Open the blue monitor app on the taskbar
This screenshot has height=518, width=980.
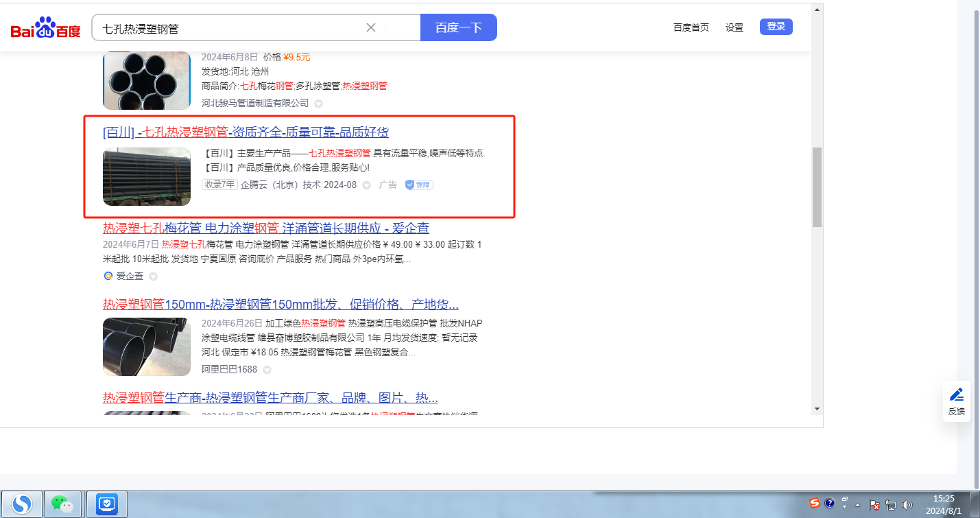pyautogui.click(x=107, y=504)
